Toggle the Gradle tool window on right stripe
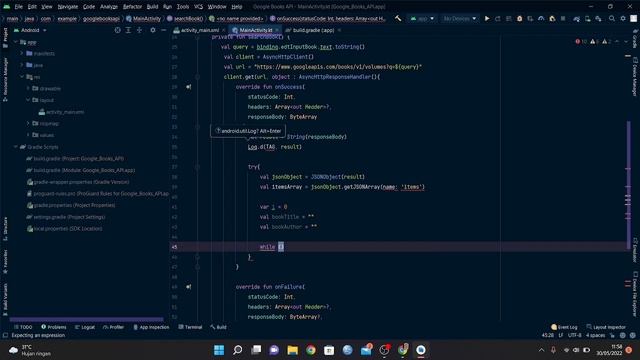Screen dimensions: 640x360 (635, 39)
